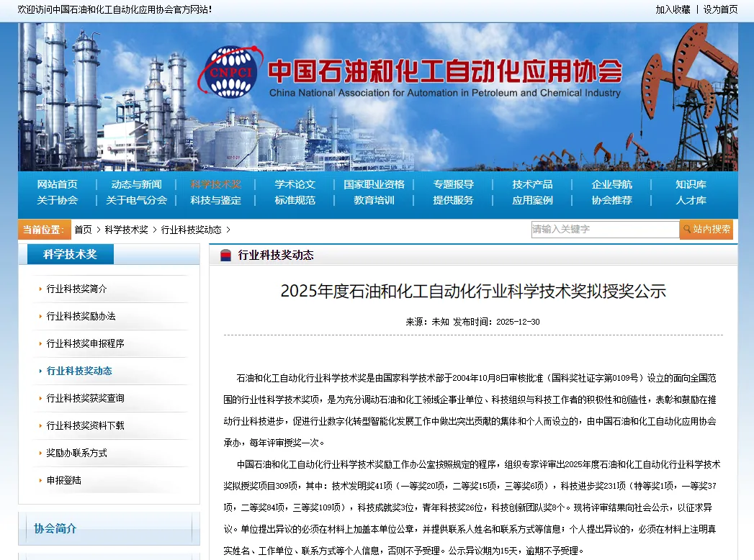Select highlighted 科学技术奖 nav item
Screen dimensions: 754x560
tap(216, 184)
